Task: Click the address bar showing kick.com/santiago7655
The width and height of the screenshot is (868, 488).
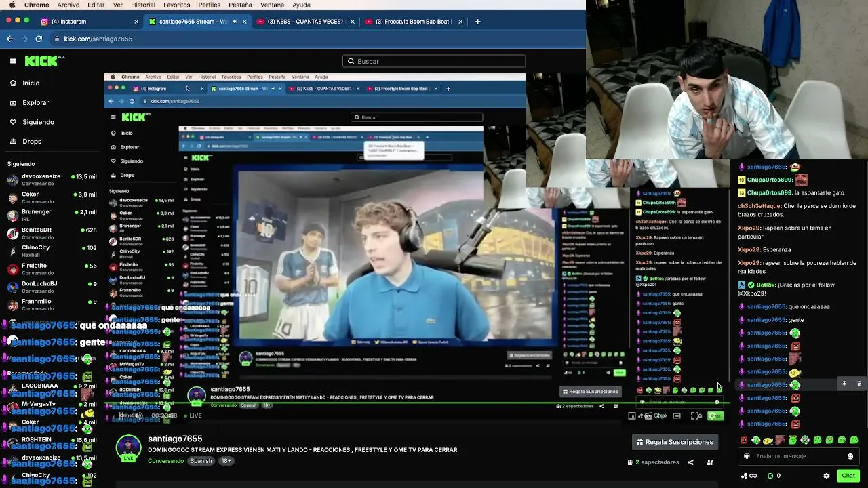Action: (98, 39)
